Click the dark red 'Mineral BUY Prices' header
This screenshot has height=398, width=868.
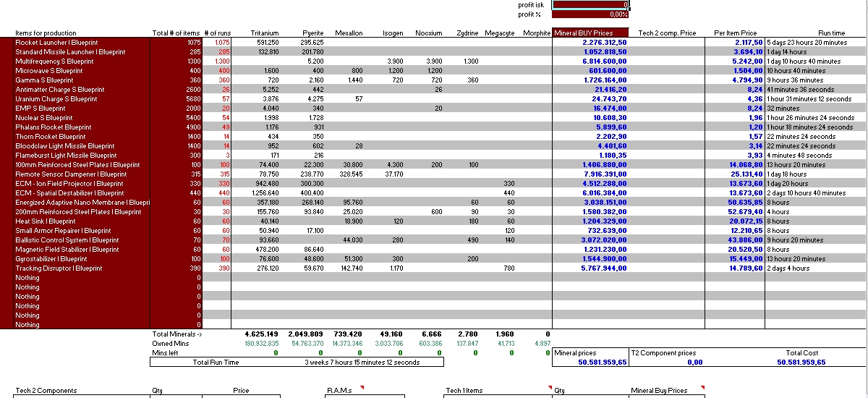(591, 33)
